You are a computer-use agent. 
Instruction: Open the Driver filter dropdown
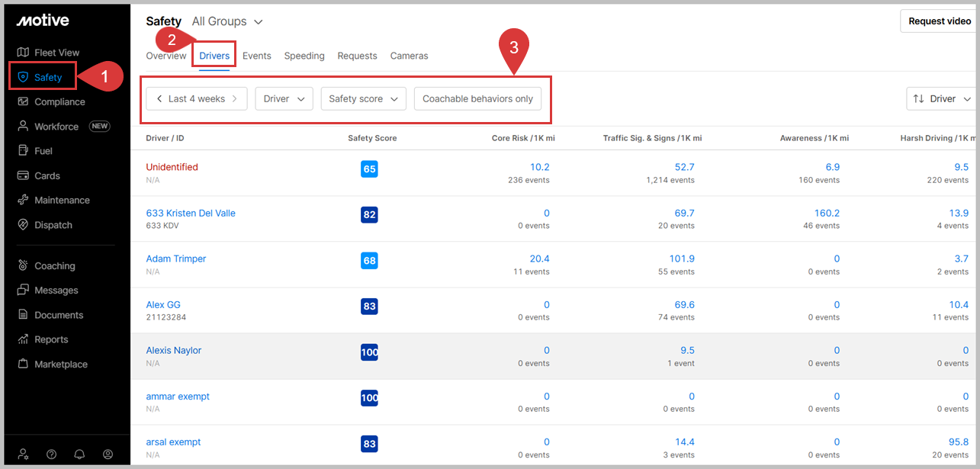(284, 98)
